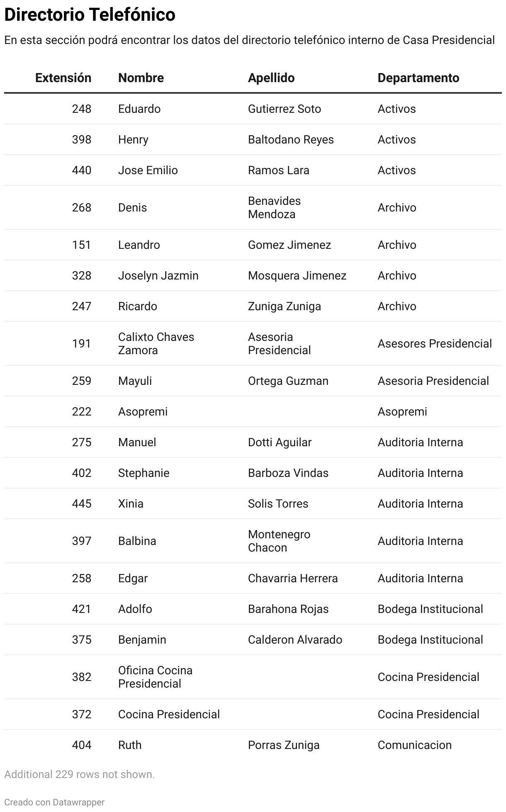Click extension 421 cell
Viewport: 506px width, 812px height.
81,609
